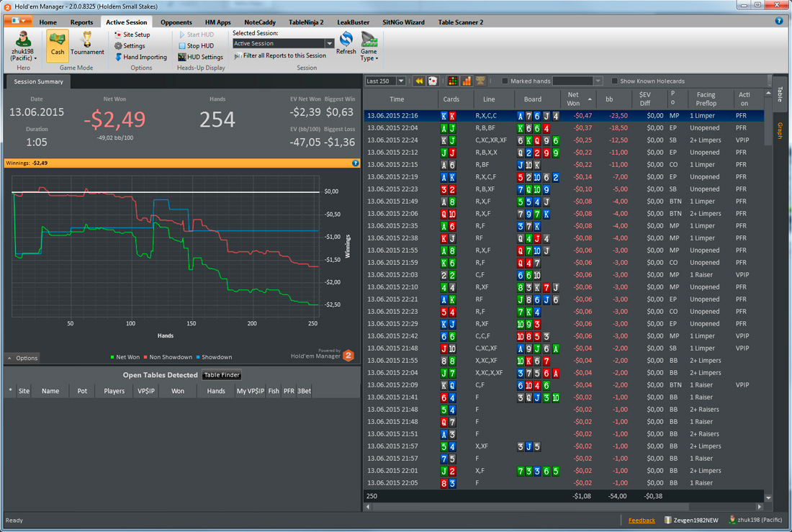Refresh the active session

[346, 43]
